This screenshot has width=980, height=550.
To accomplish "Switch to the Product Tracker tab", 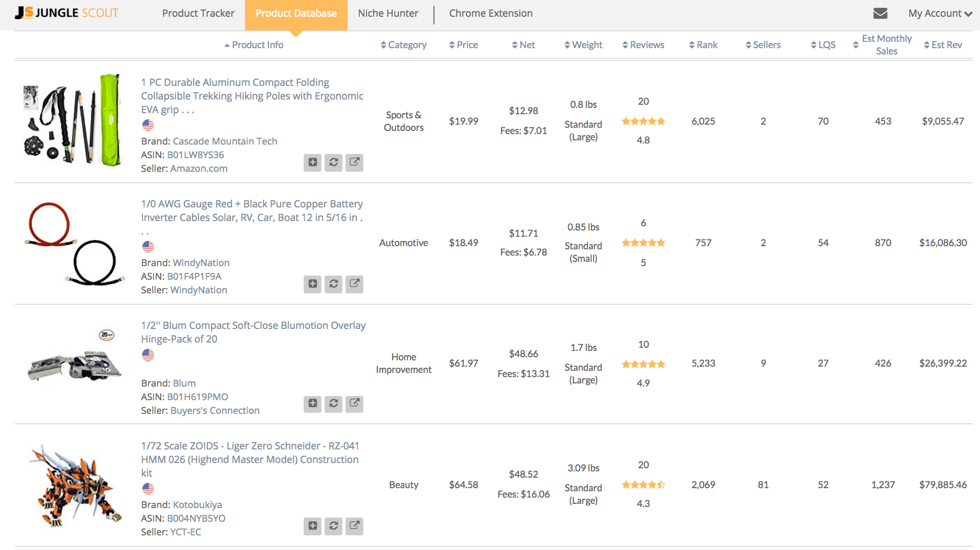I will tap(198, 14).
